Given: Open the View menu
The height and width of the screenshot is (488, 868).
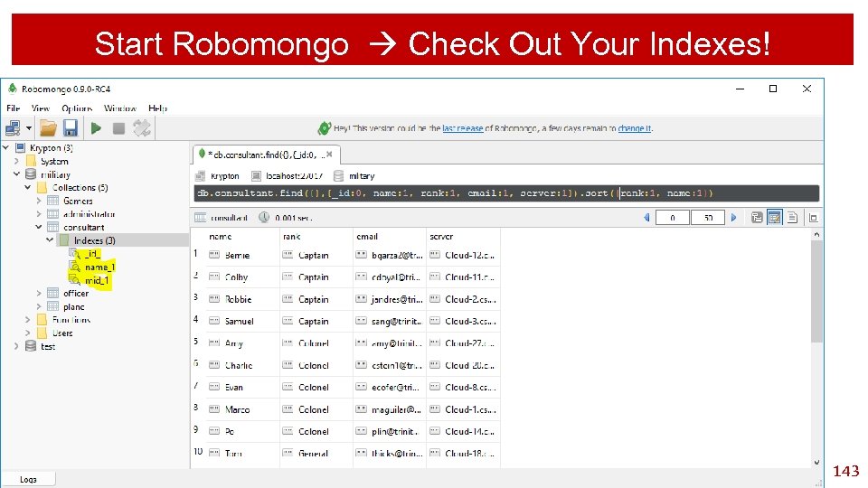Looking at the screenshot, I should [x=41, y=108].
